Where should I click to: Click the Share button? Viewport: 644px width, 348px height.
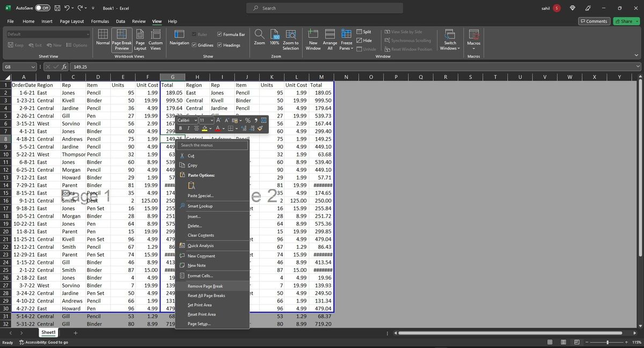coord(625,21)
